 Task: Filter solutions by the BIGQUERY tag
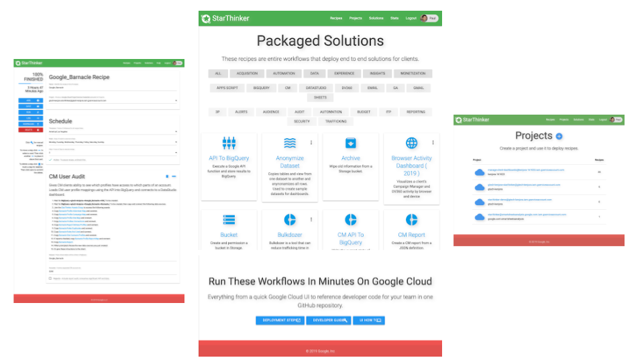(261, 88)
